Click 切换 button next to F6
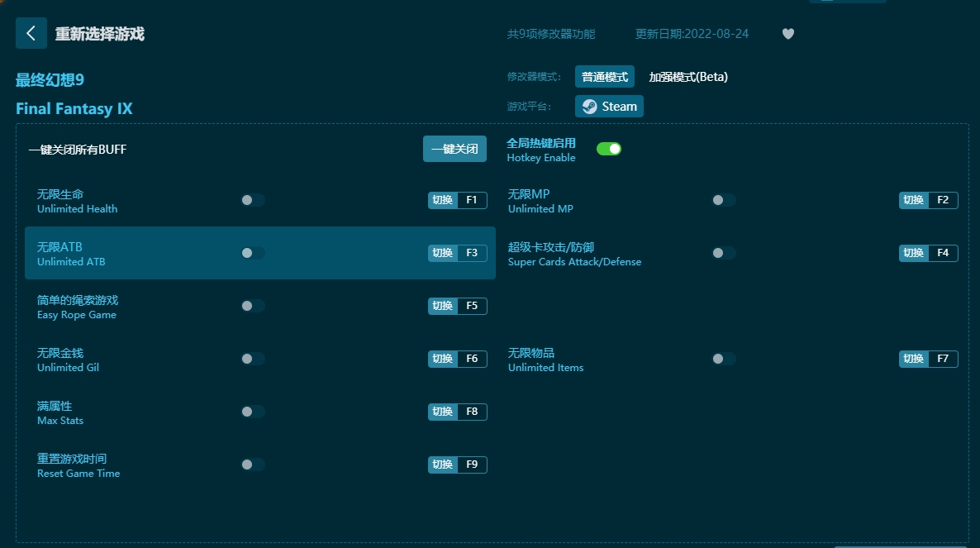The height and width of the screenshot is (548, 980). [443, 359]
